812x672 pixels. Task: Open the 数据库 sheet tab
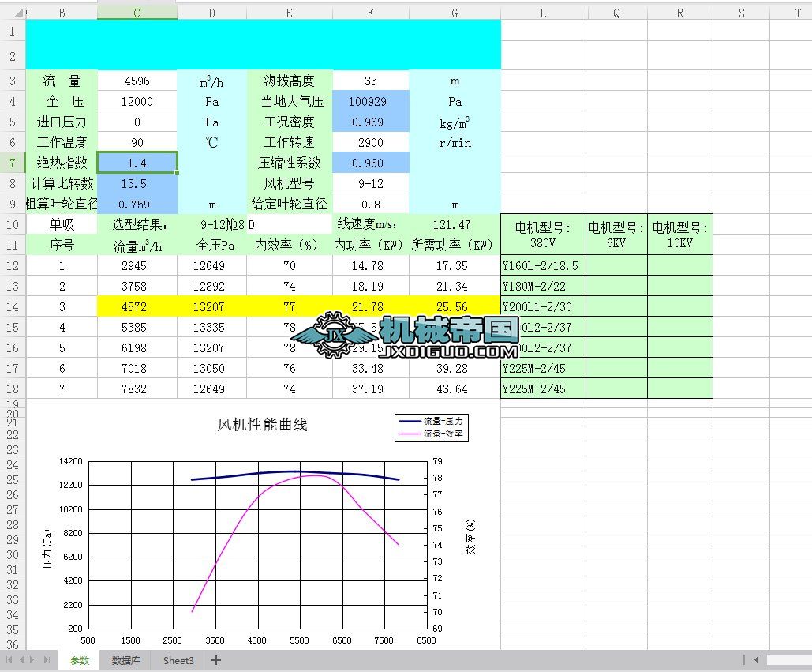coord(125,661)
